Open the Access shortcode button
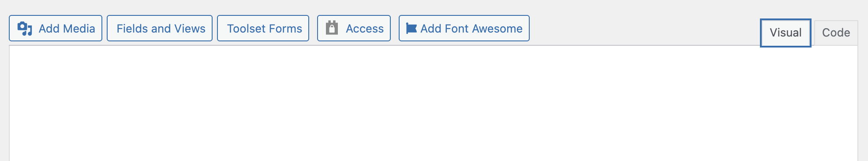This screenshot has width=868, height=161. 354,28
